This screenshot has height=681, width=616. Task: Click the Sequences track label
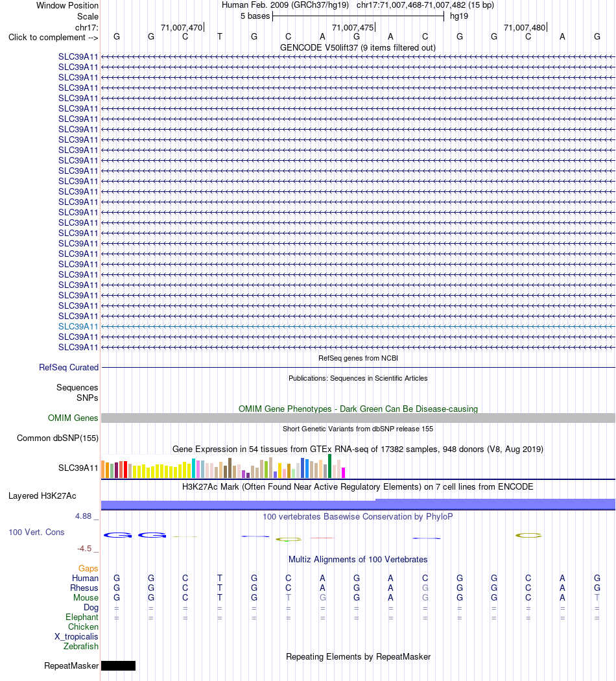pos(77,387)
